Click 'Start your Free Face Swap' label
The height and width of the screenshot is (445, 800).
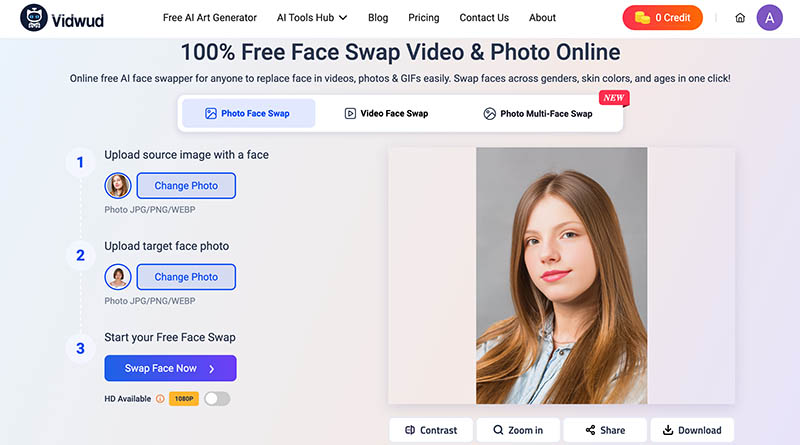tap(170, 337)
